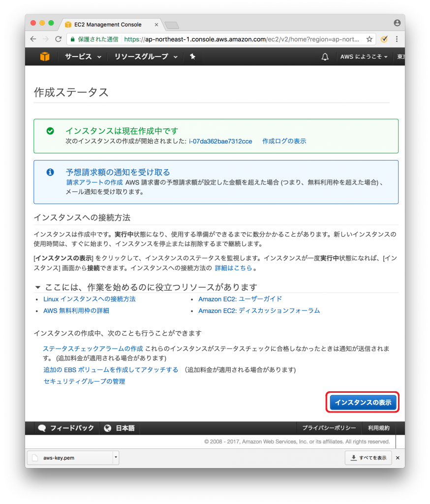This screenshot has width=430, height=504.
Task: Open the notifications bell icon
Action: tap(325, 57)
